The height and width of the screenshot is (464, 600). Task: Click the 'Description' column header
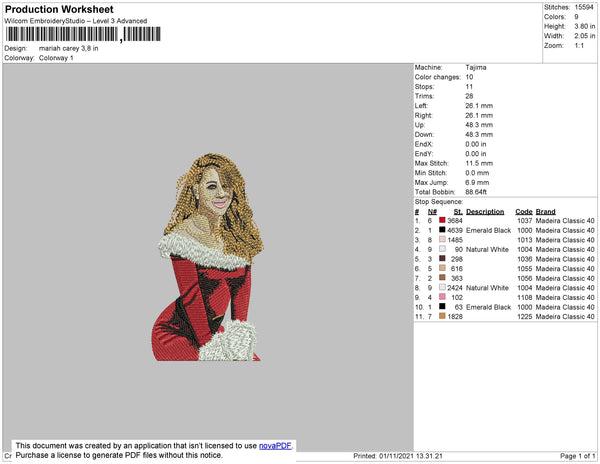(485, 212)
